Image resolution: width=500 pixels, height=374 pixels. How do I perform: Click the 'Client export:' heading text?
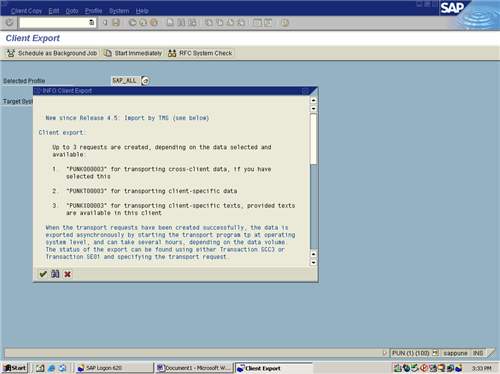coord(62,132)
